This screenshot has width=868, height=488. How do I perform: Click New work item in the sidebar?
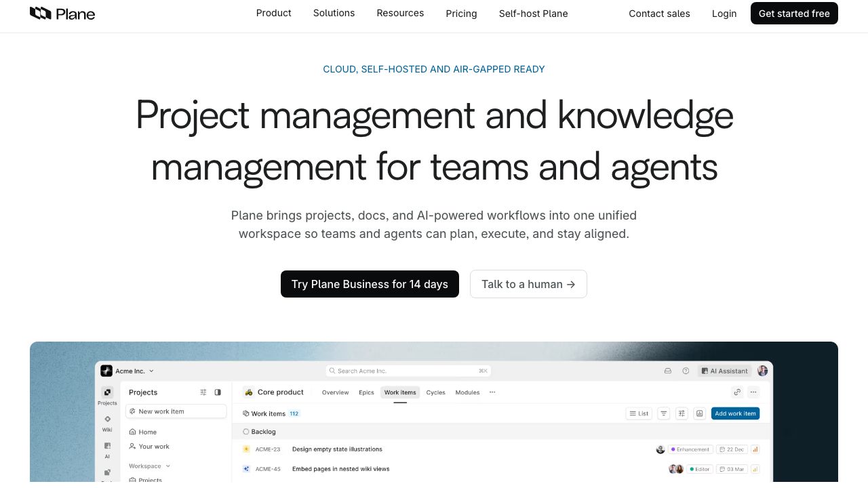tap(176, 411)
